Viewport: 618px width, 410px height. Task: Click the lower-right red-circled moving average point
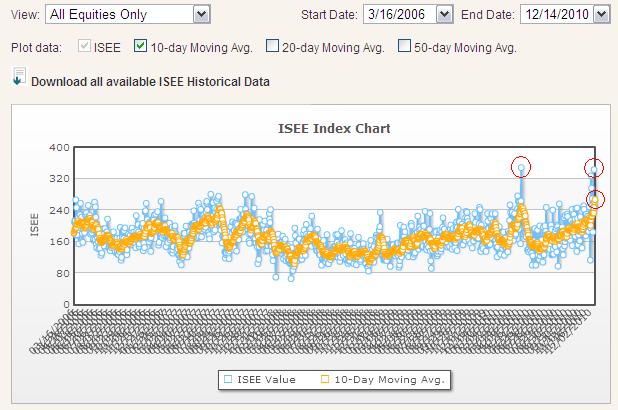point(595,200)
